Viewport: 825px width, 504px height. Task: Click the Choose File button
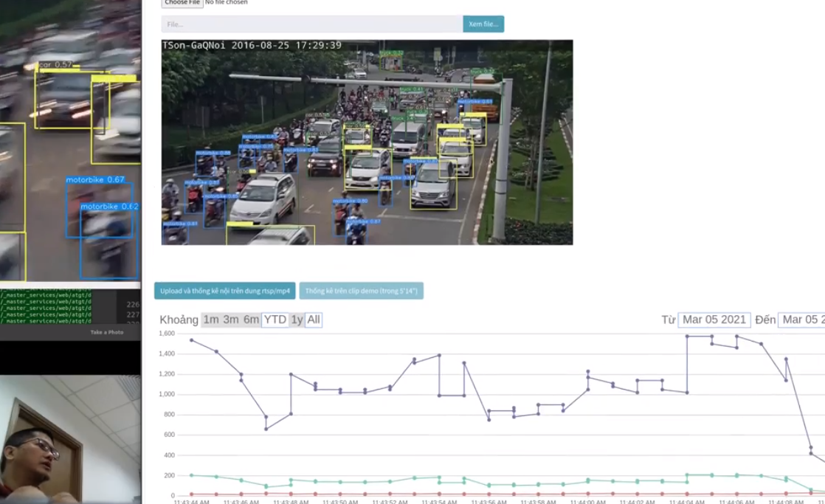182,3
